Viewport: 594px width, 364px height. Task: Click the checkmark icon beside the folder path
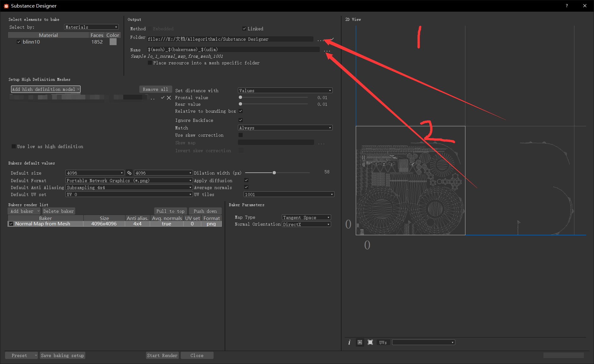click(331, 39)
